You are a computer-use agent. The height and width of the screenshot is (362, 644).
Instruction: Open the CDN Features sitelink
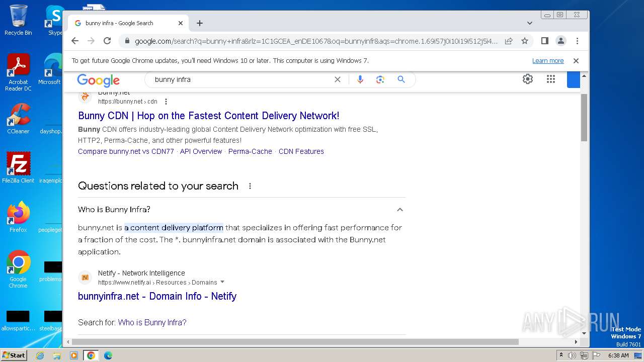click(x=301, y=151)
